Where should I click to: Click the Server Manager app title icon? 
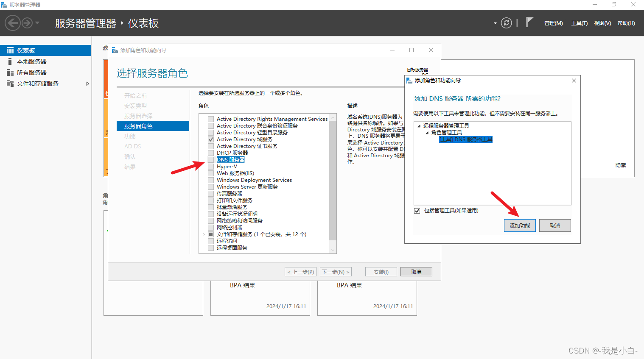point(4,5)
